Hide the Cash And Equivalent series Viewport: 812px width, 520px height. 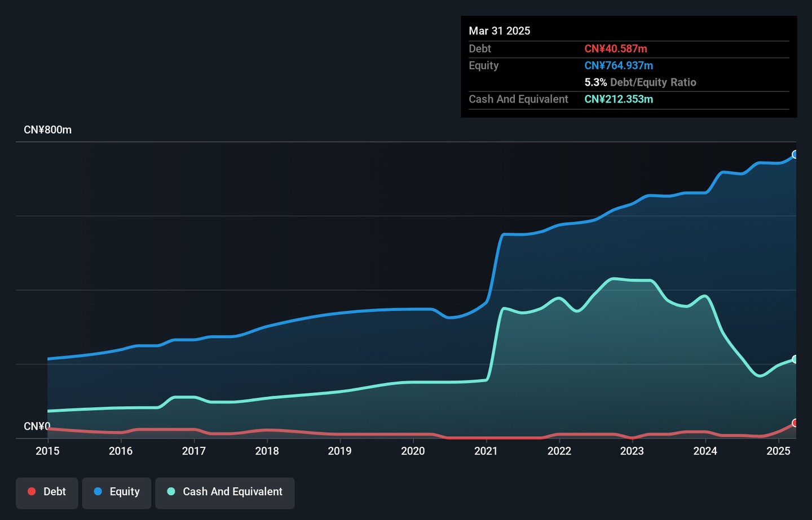[224, 492]
